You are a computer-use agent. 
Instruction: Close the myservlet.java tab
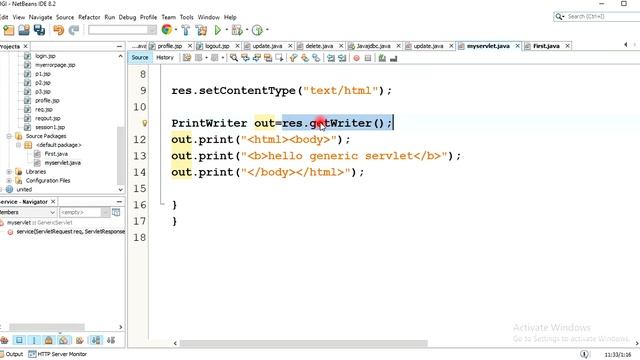[517, 46]
